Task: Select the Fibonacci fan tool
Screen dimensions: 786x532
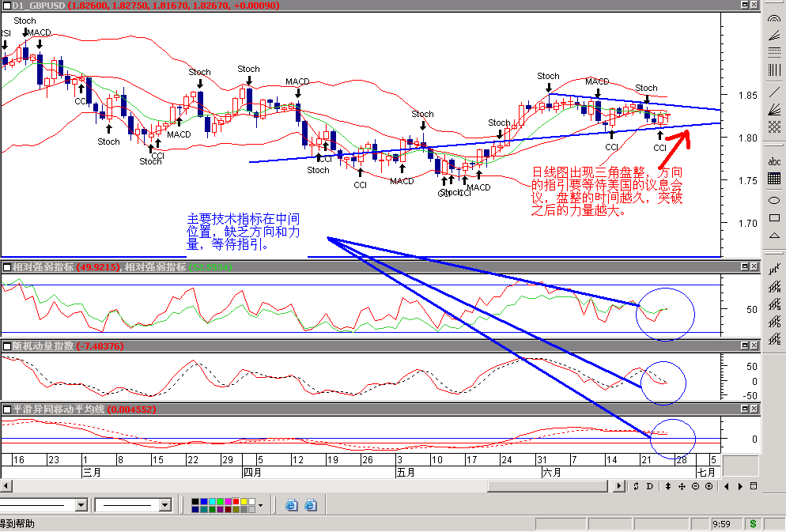Action: 774,107
